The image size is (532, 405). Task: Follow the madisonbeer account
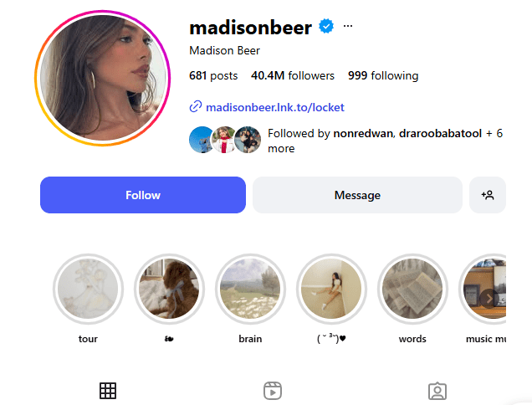pyautogui.click(x=143, y=195)
